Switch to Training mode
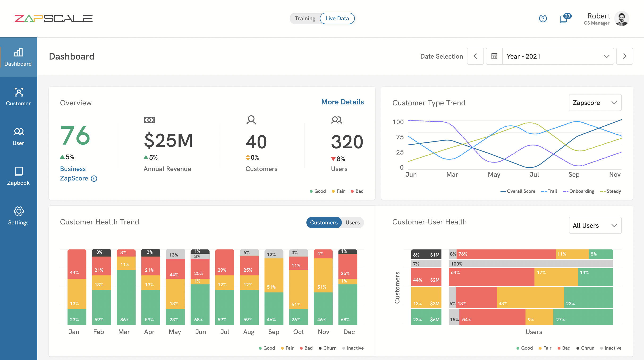Viewport: 644px width, 360px height. point(305,18)
